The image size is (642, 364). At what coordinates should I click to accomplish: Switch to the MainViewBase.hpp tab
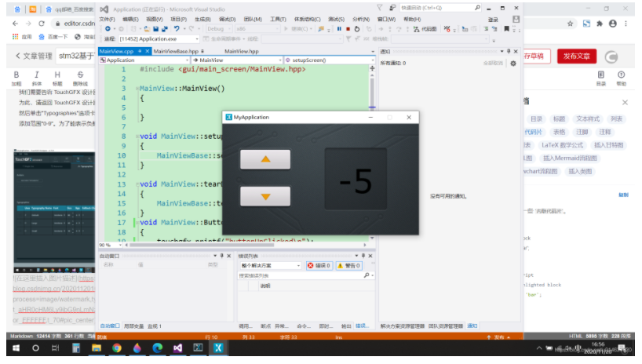177,51
